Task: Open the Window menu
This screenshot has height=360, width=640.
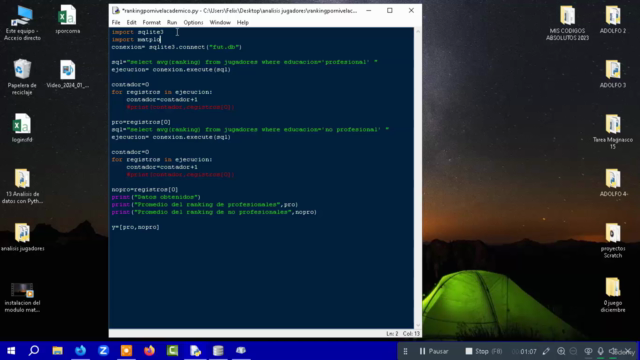Action: pyautogui.click(x=220, y=22)
